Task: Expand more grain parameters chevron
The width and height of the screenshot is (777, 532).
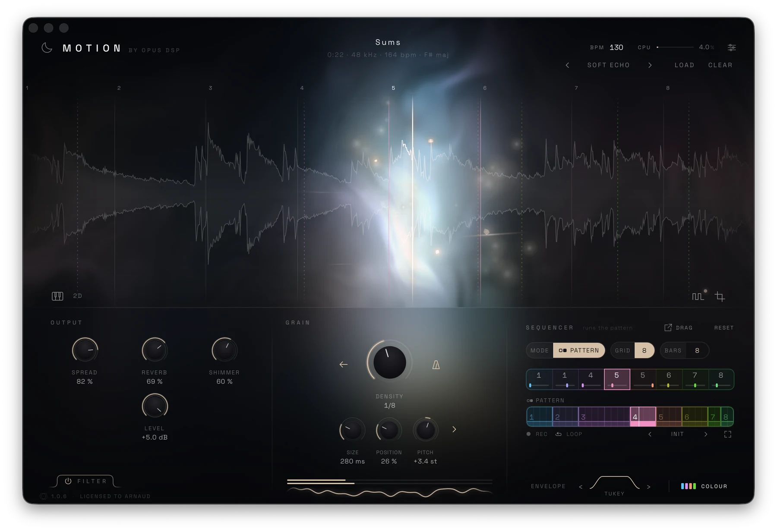Action: (454, 429)
